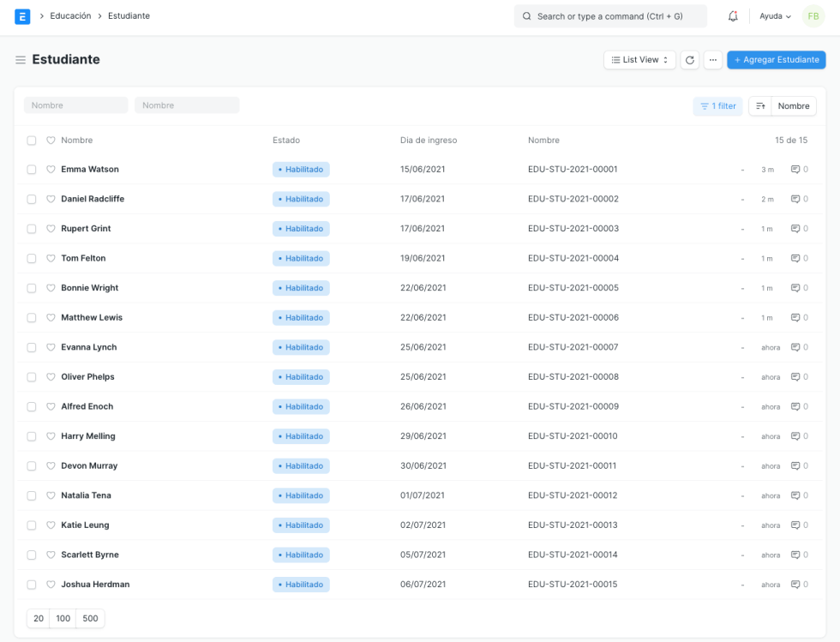Open comments icon for Tom Felton

click(x=795, y=258)
